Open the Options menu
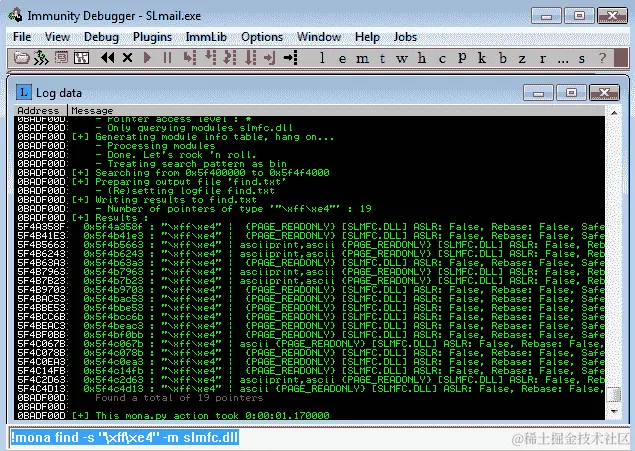Screen dimensions: 635x451 point(262,37)
